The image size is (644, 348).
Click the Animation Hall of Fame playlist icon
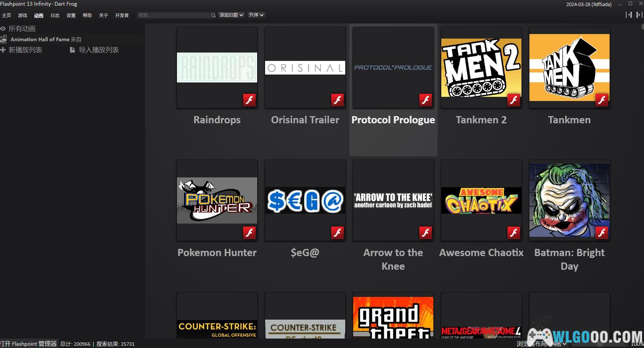pos(3,39)
